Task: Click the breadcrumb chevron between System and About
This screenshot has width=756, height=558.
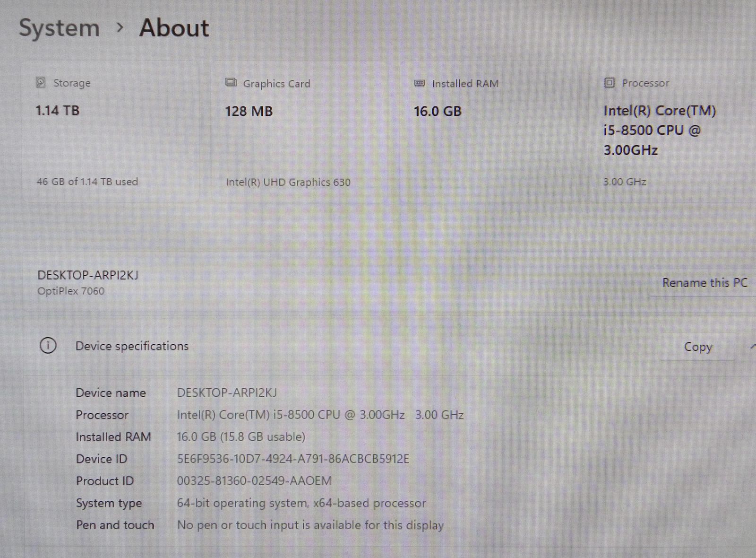Action: tap(120, 28)
